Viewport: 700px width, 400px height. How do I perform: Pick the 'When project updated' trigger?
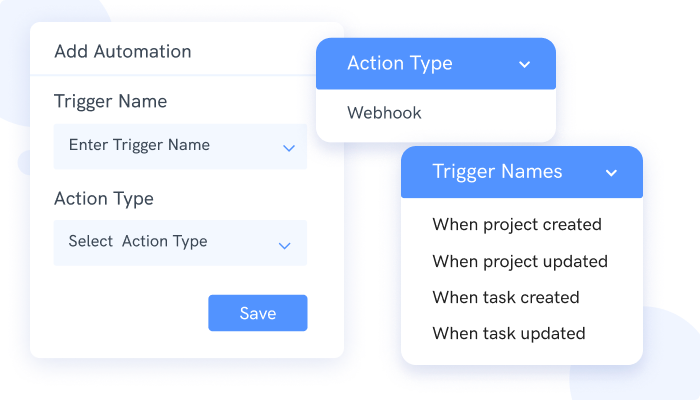(519, 261)
